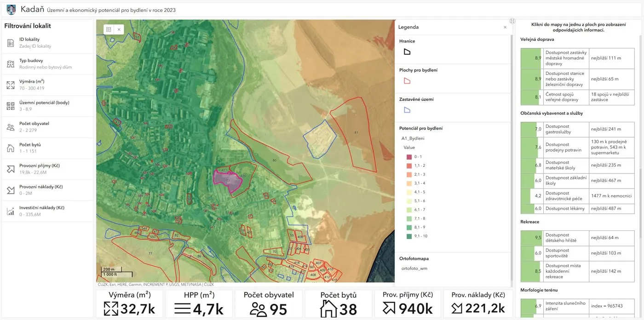Click the fullscreen expand icon above the legend

point(512,21)
